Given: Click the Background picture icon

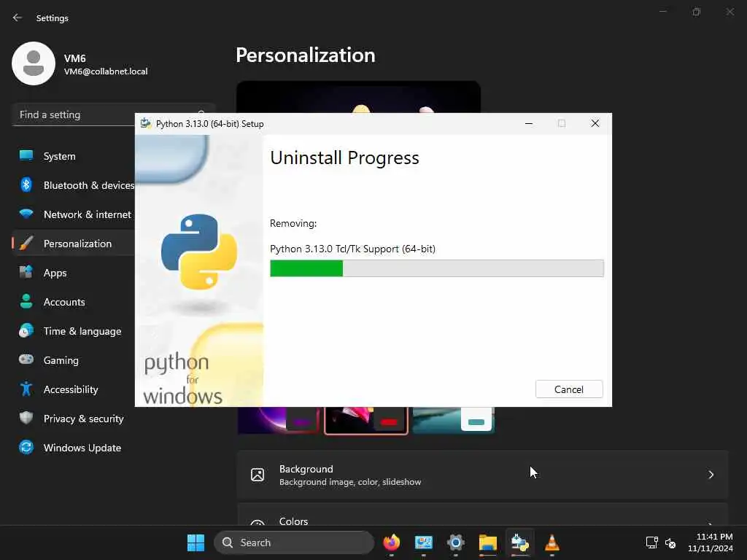Looking at the screenshot, I should pos(258,475).
